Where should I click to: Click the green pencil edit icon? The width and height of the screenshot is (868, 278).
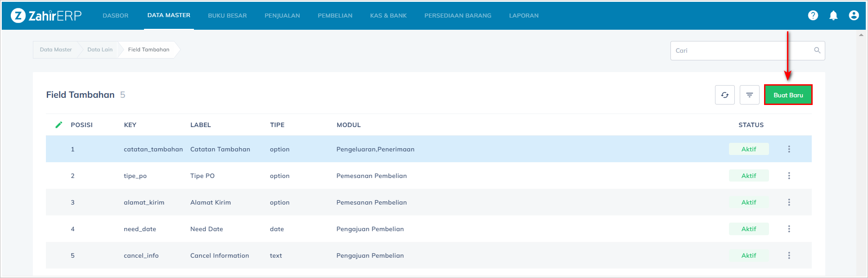(x=58, y=125)
